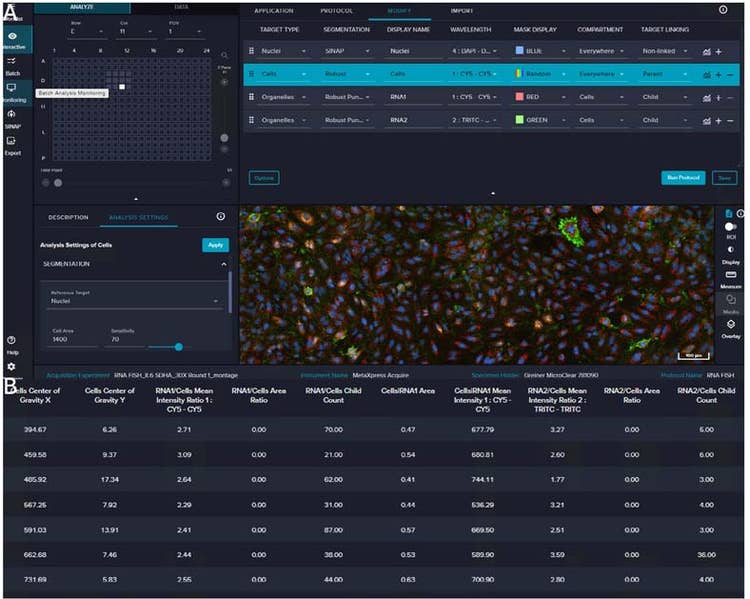Click the graph icon on Nuclei row

pyautogui.click(x=706, y=52)
